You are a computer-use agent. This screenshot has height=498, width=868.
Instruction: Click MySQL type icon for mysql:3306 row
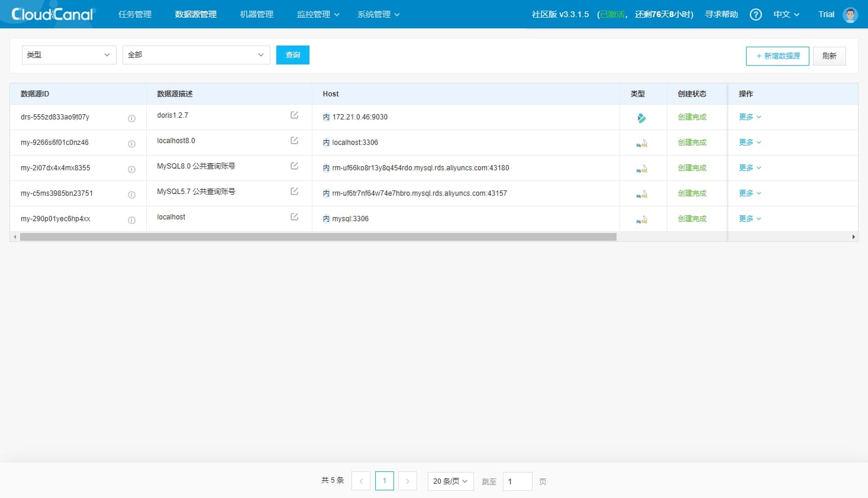coord(642,219)
